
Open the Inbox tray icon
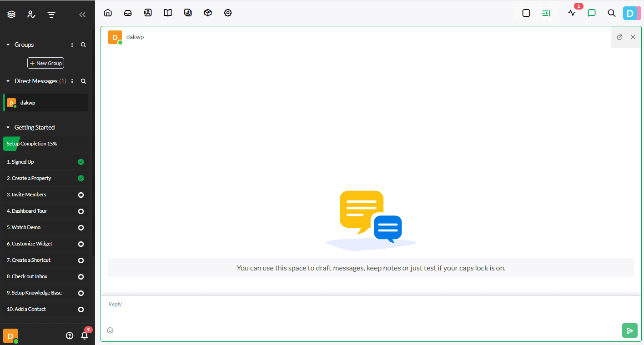(128, 13)
